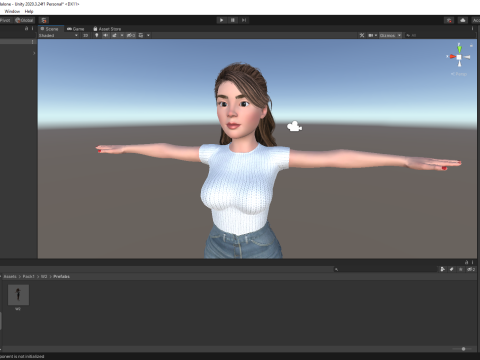Open the Window menu

click(12, 11)
